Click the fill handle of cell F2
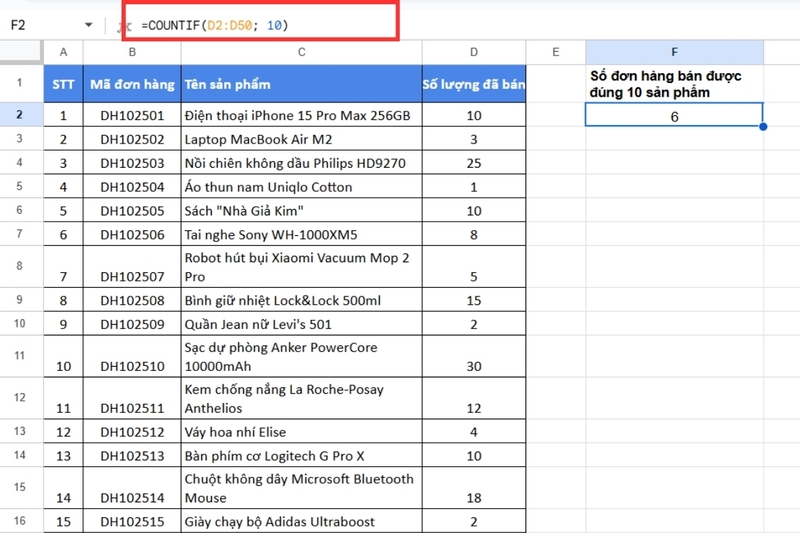The image size is (800, 533). pyautogui.click(x=763, y=126)
